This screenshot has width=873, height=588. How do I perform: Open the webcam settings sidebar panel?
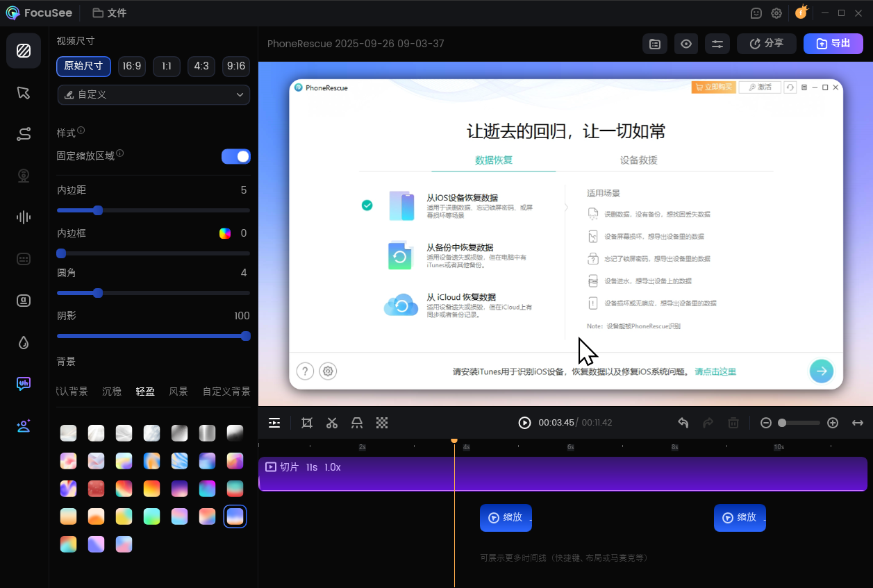click(24, 176)
